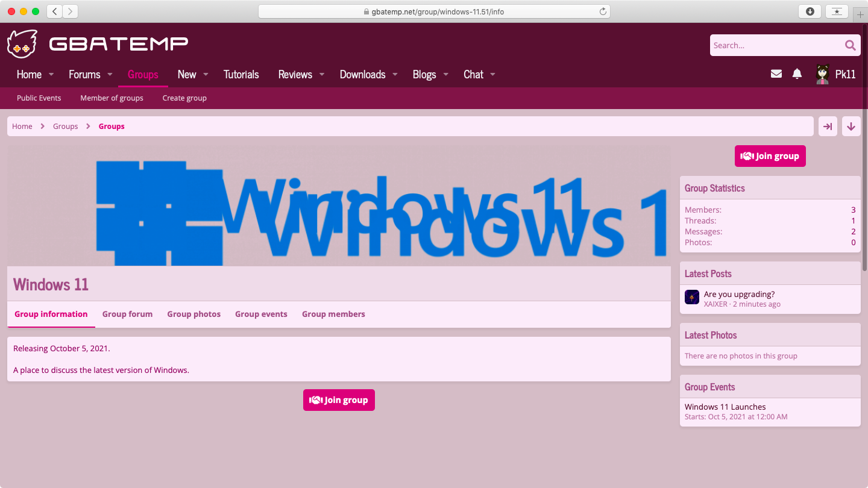
Task: Click the GBAtemp mascot logo icon
Action: point(22,44)
